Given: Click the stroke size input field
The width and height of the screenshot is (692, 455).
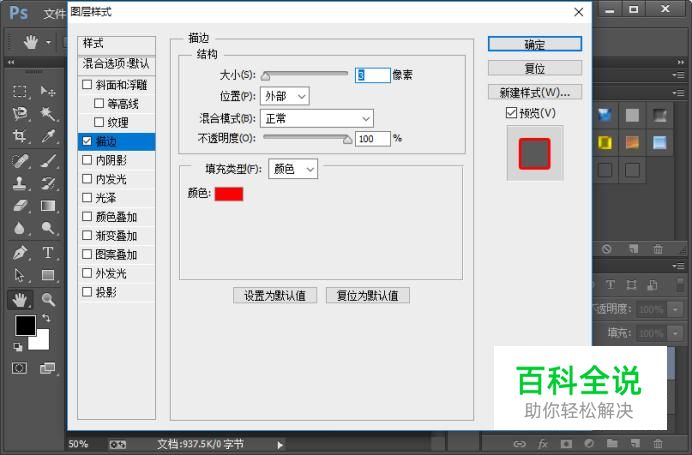Looking at the screenshot, I should pyautogui.click(x=373, y=75).
